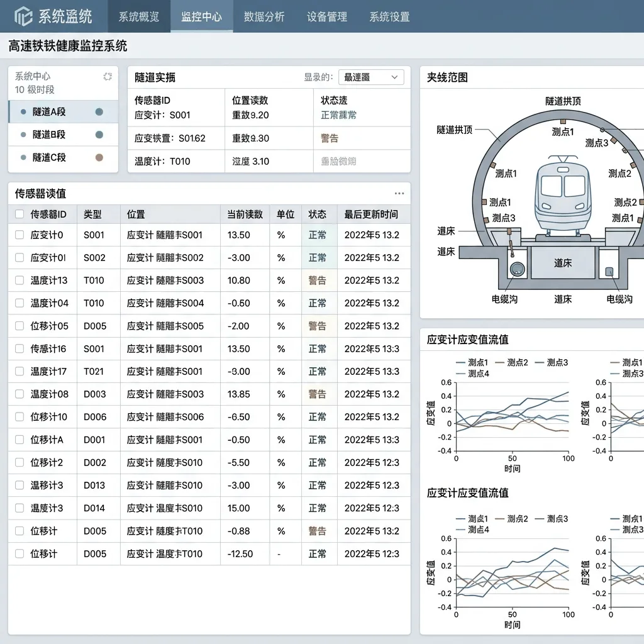Click 警告 status in 隧道实振 panel
This screenshot has width=644, height=644.
(330, 138)
